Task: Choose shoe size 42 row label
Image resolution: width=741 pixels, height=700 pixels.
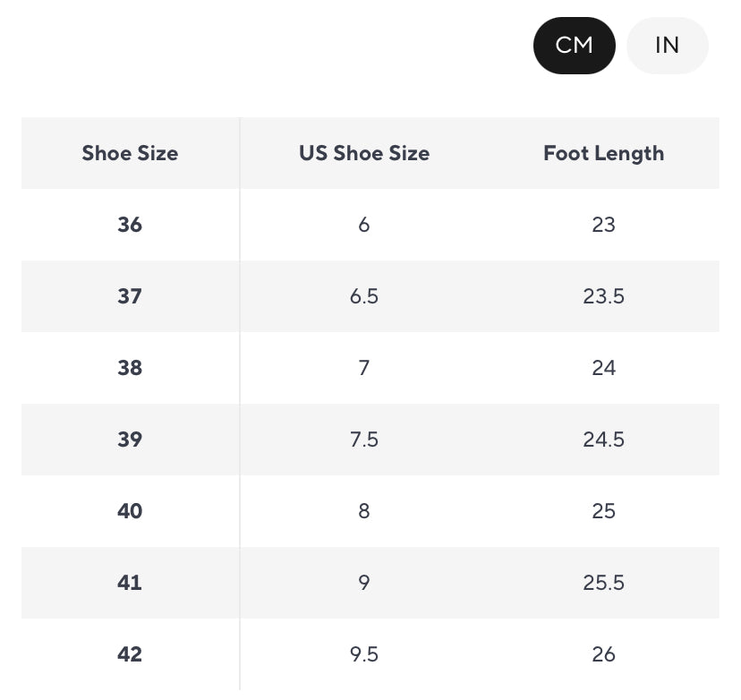Action: pyautogui.click(x=130, y=654)
